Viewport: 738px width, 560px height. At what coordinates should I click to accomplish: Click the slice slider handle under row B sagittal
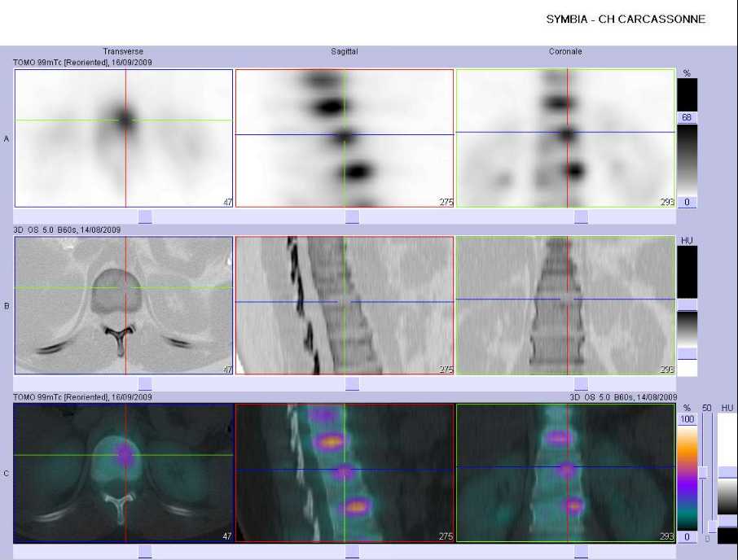click(352, 383)
